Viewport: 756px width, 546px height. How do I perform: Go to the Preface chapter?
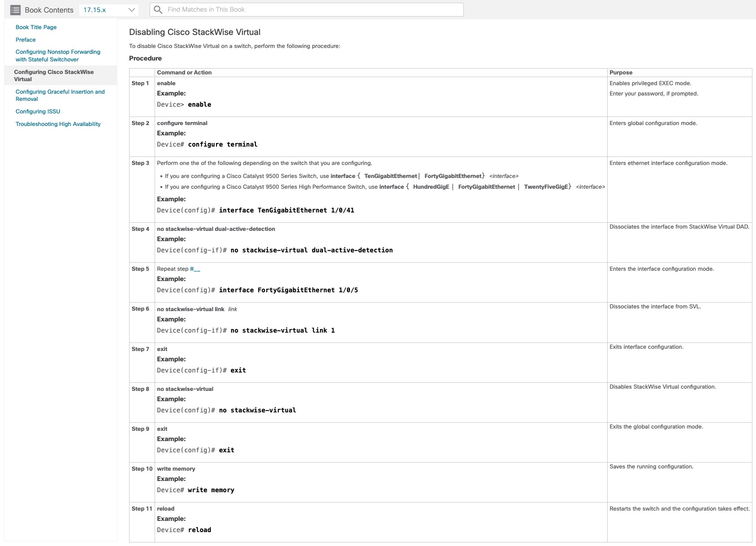point(26,40)
